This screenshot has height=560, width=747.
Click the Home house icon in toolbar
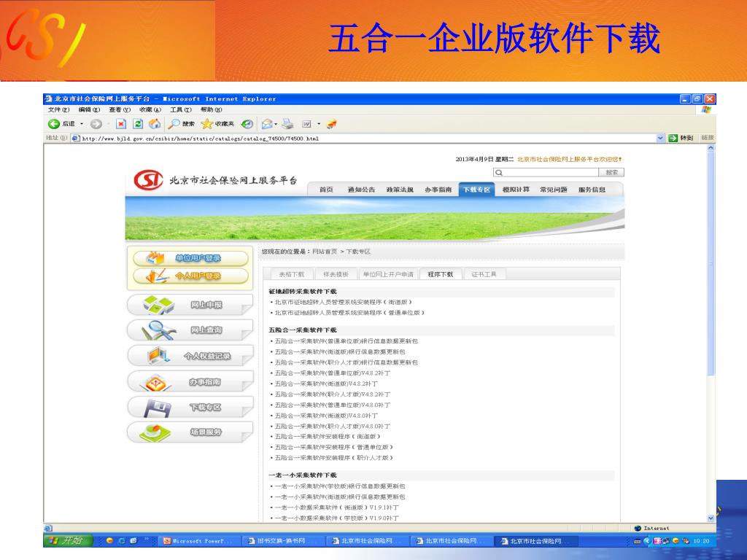155,124
